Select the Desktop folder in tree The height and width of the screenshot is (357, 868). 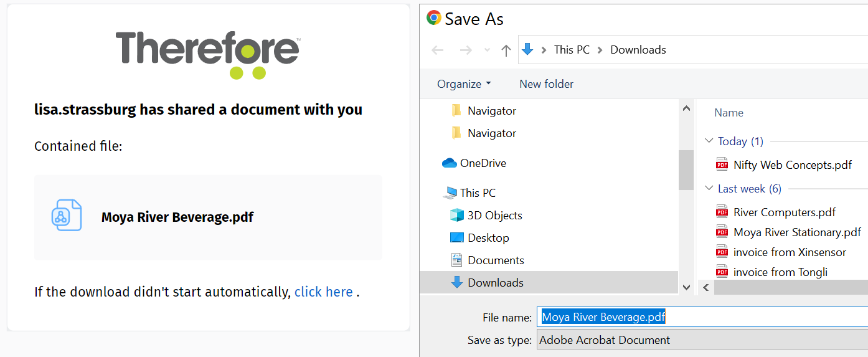click(488, 238)
